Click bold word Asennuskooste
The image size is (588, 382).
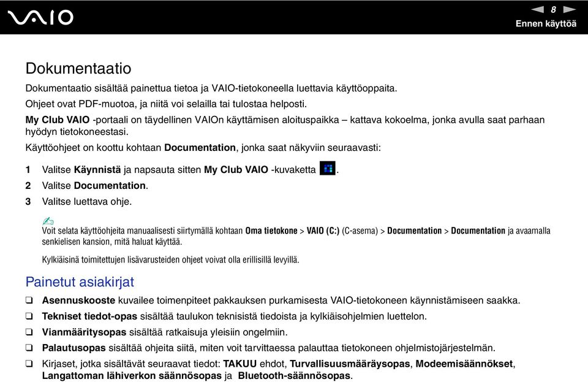pos(78,300)
